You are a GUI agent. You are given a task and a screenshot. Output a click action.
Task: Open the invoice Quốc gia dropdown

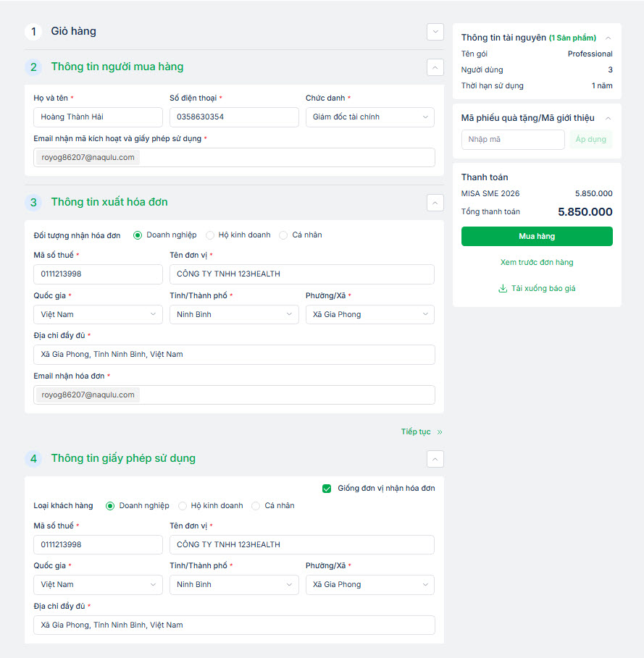pyautogui.click(x=98, y=315)
